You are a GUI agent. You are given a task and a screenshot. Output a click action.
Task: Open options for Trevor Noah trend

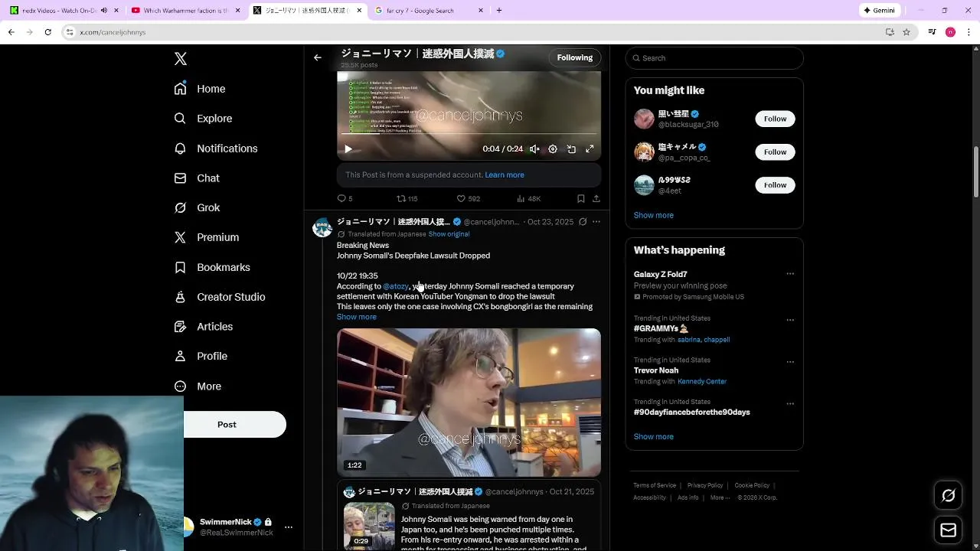[790, 362]
